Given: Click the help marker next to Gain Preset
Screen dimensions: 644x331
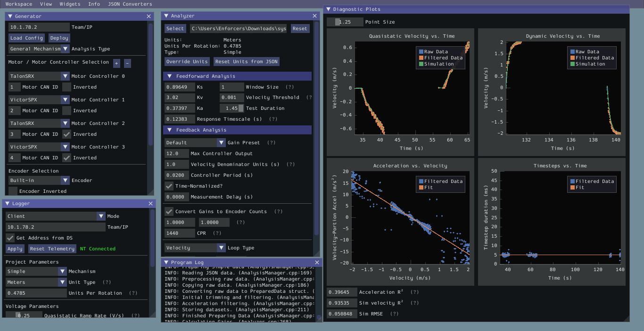Looking at the screenshot, I should (271, 142).
